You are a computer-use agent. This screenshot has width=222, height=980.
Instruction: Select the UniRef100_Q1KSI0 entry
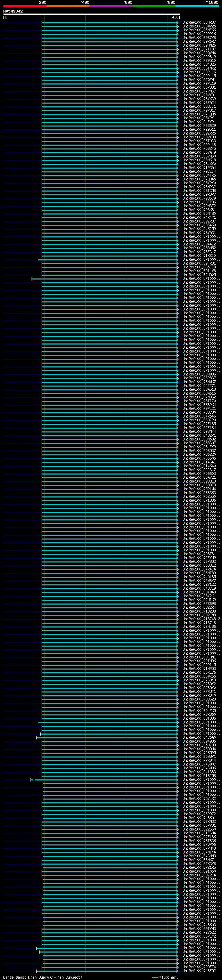[x=199, y=256]
